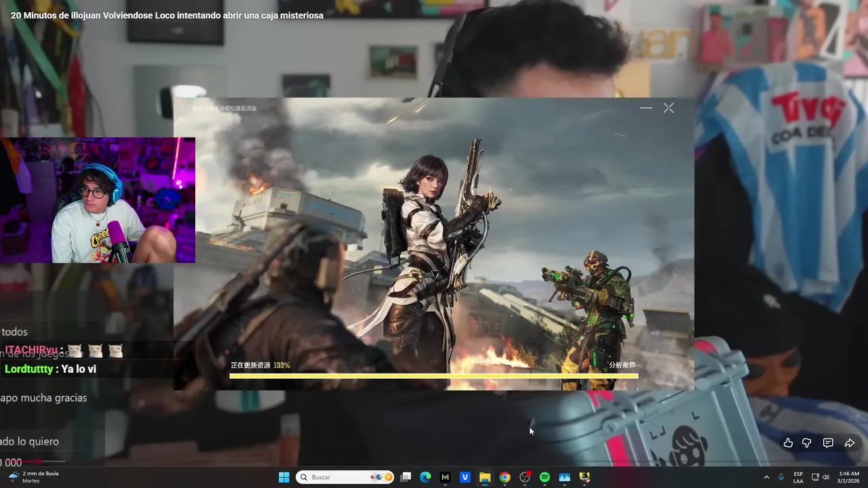Click the streamer webcam overlay
Image resolution: width=868 pixels, height=488 pixels.
[98, 200]
